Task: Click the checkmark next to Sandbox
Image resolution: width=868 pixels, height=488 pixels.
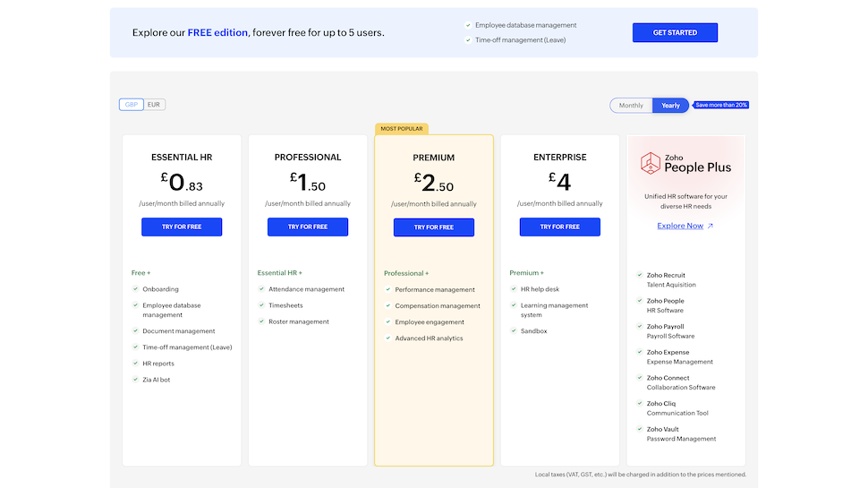Action: pos(514,330)
